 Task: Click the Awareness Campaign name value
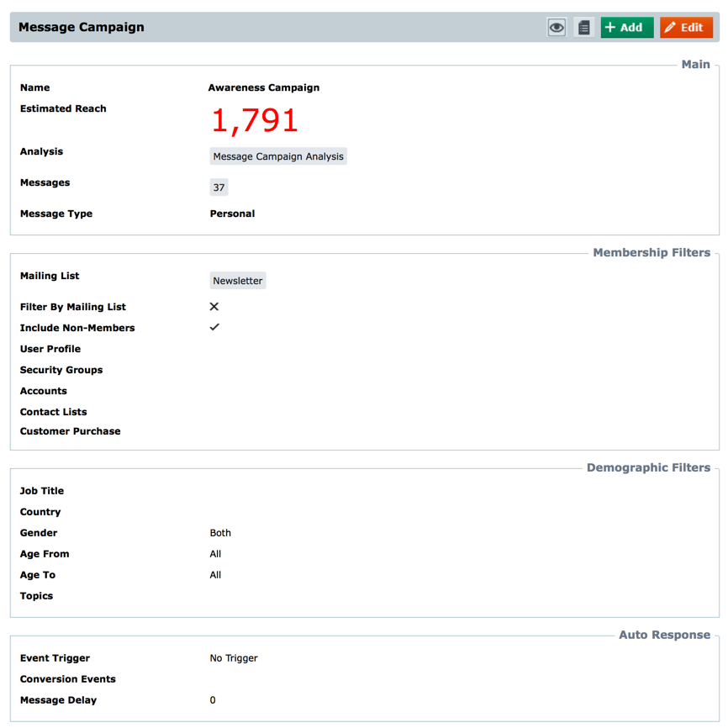click(264, 87)
